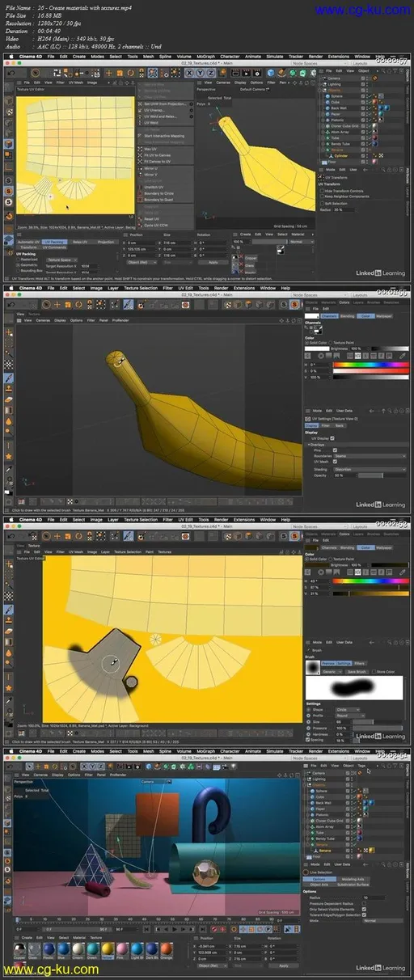
Task: Select Banana object in bottom frame's object list
Action: coord(325,851)
